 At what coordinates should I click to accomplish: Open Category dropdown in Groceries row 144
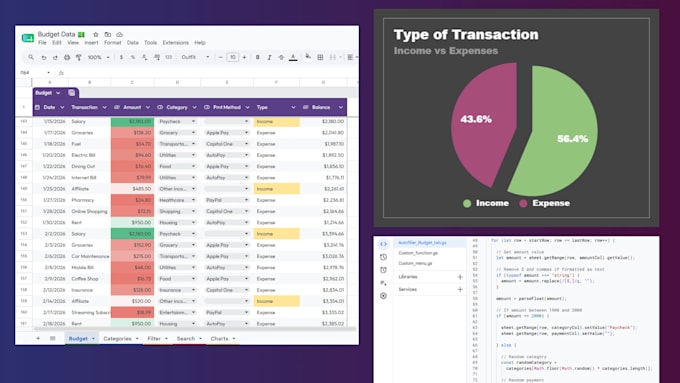(x=193, y=133)
